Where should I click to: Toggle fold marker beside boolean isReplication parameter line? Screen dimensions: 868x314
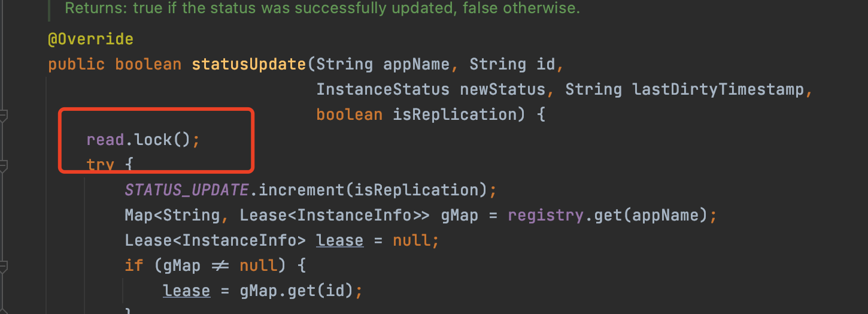pyautogui.click(x=2, y=114)
